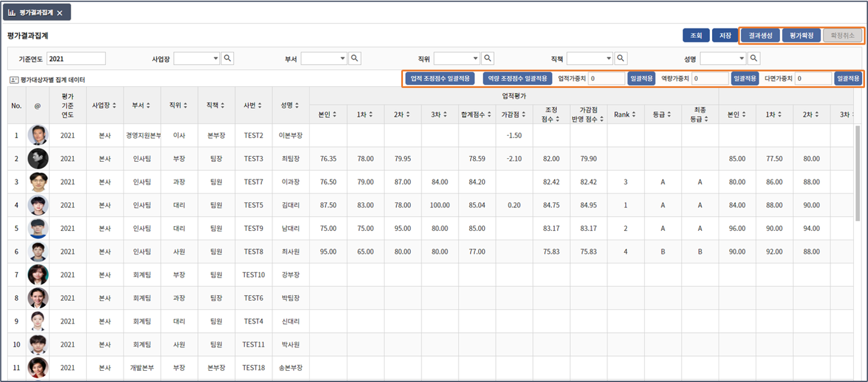Sort by the 등급 column header
Image resolution: width=868 pixels, height=382 pixels.
coord(663,114)
